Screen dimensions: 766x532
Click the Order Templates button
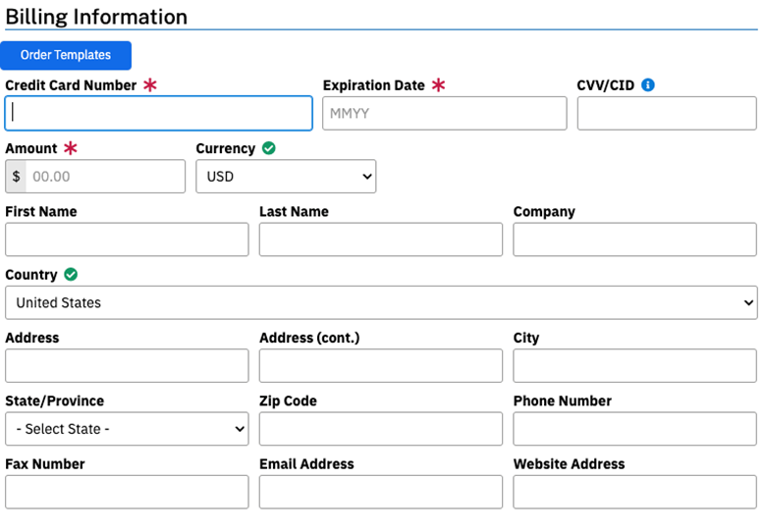[66, 55]
